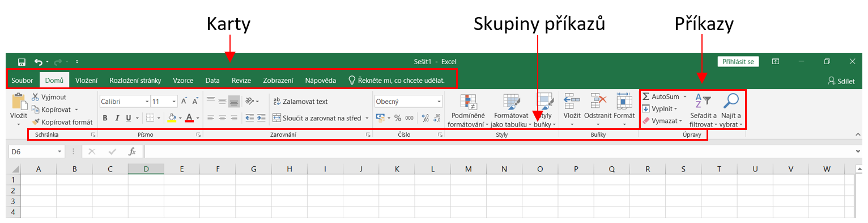Activate the Kopírovat formát painter
Image resolution: width=868 pixels, height=223 pixels.
coord(62,122)
